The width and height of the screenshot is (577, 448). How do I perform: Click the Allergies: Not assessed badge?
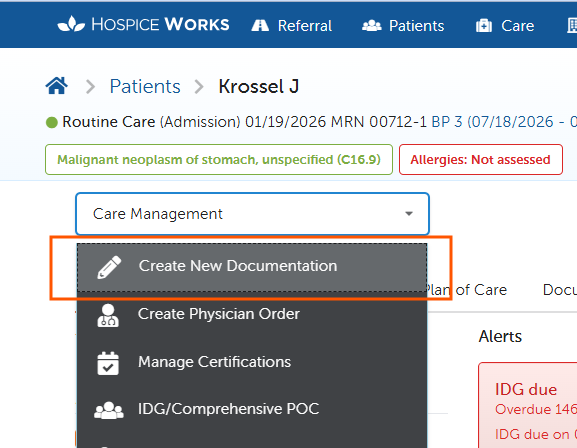(x=481, y=159)
